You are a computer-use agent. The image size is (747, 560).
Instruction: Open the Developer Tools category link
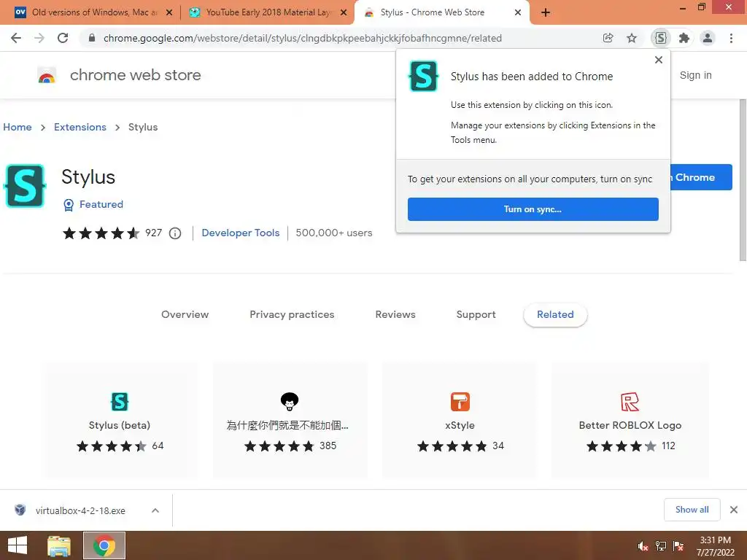click(240, 233)
